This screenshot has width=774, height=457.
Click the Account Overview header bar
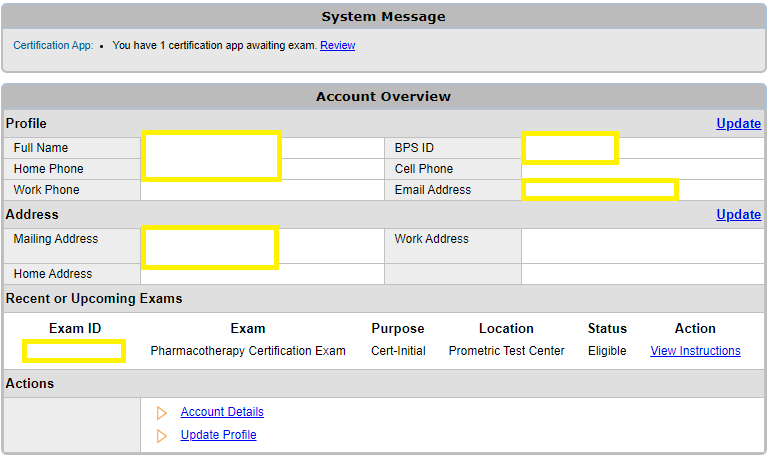pyautogui.click(x=383, y=97)
